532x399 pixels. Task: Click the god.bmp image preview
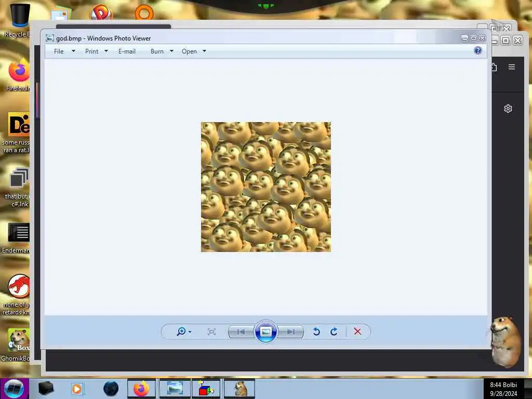[x=265, y=187]
